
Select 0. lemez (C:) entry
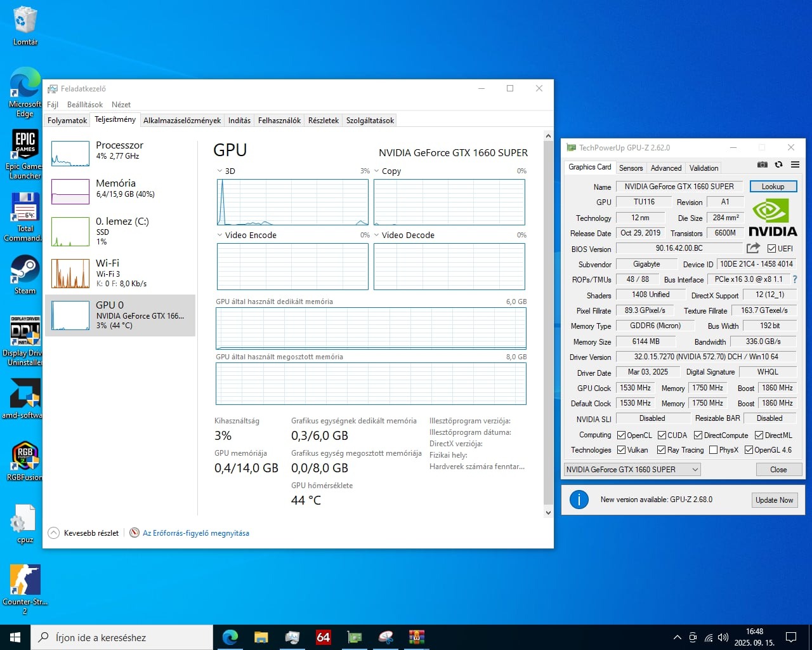click(x=120, y=232)
